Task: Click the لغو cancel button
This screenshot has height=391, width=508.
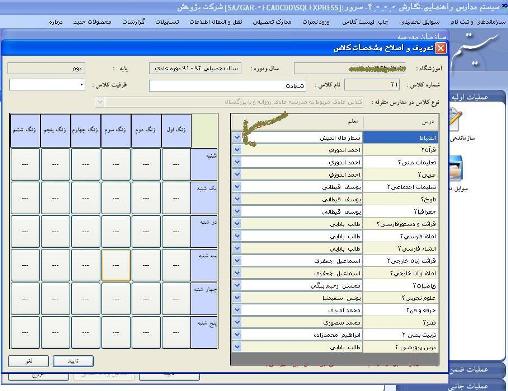Action: 29,361
